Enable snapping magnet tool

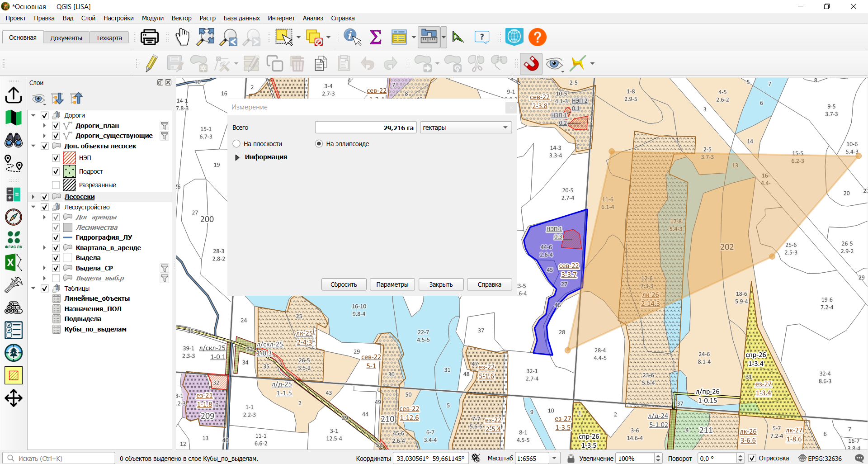coord(531,63)
